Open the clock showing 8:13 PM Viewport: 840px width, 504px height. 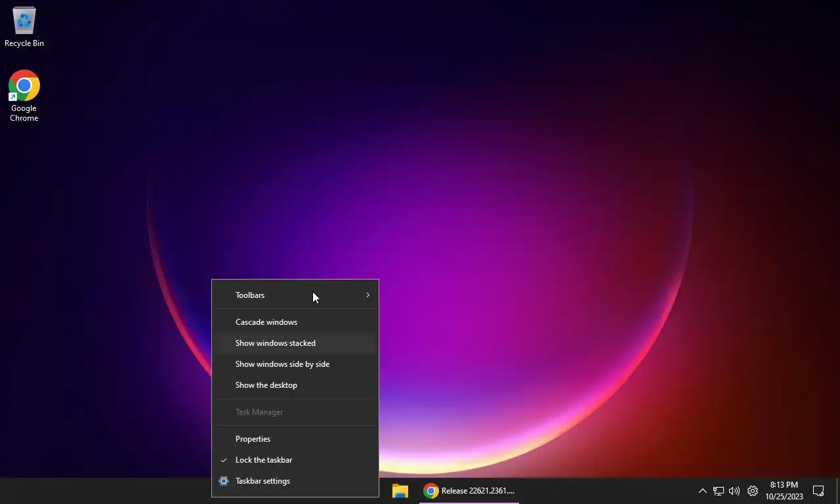[784, 491]
